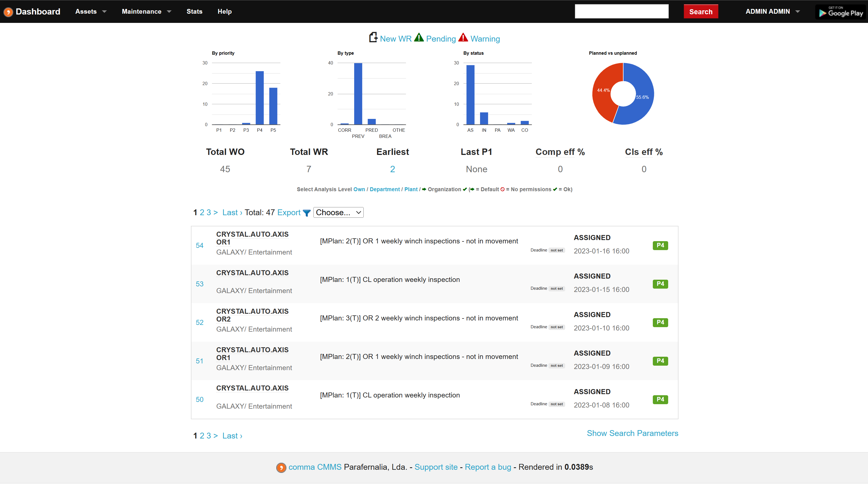Image resolution: width=868 pixels, height=484 pixels.
Task: Open the Report a bug link
Action: 488,467
